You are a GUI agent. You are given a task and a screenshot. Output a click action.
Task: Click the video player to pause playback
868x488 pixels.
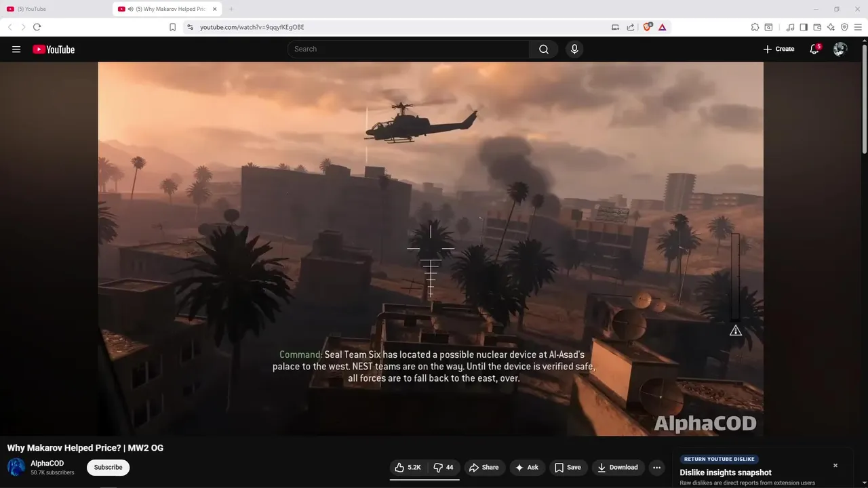point(431,249)
